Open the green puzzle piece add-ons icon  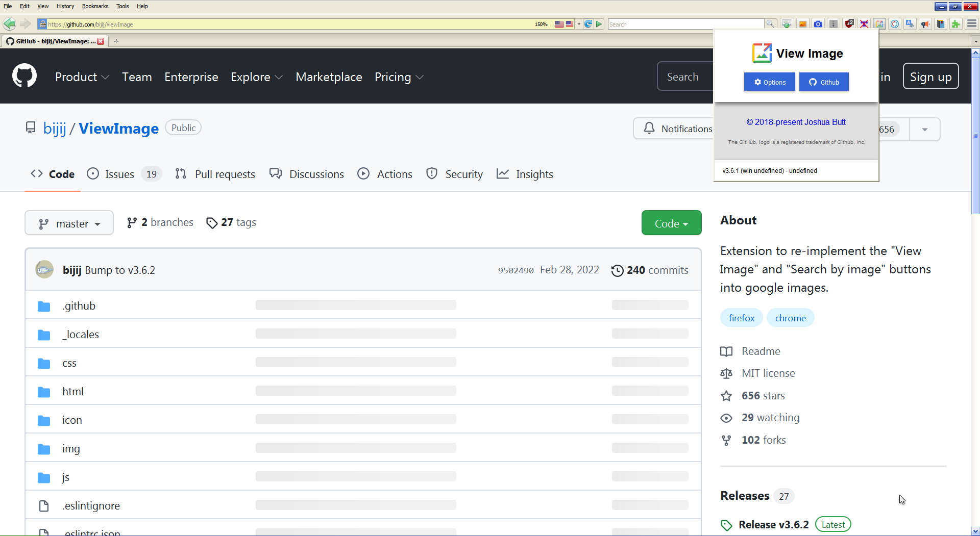(955, 24)
